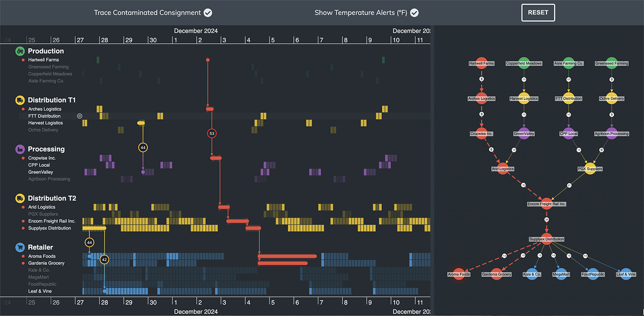Image resolution: width=644 pixels, height=316 pixels.
Task: Select Encom Freight Rail Inc. timeline row
Action: pyautogui.click(x=52, y=221)
